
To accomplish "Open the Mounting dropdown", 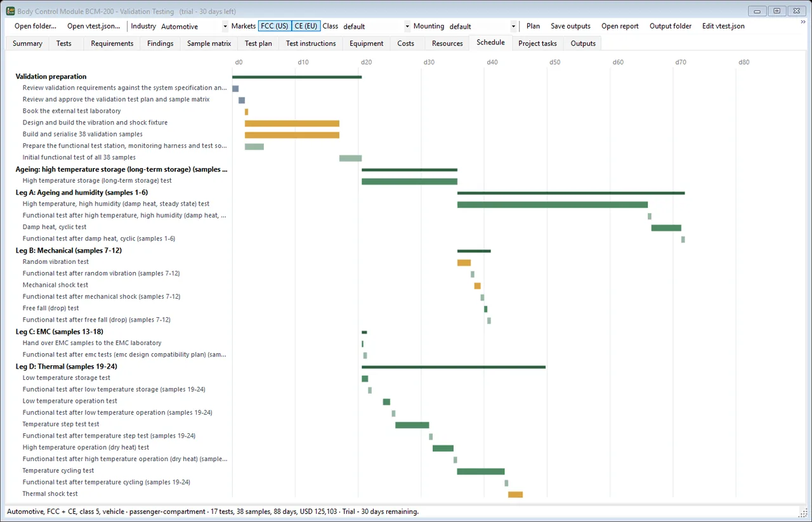I will click(482, 27).
